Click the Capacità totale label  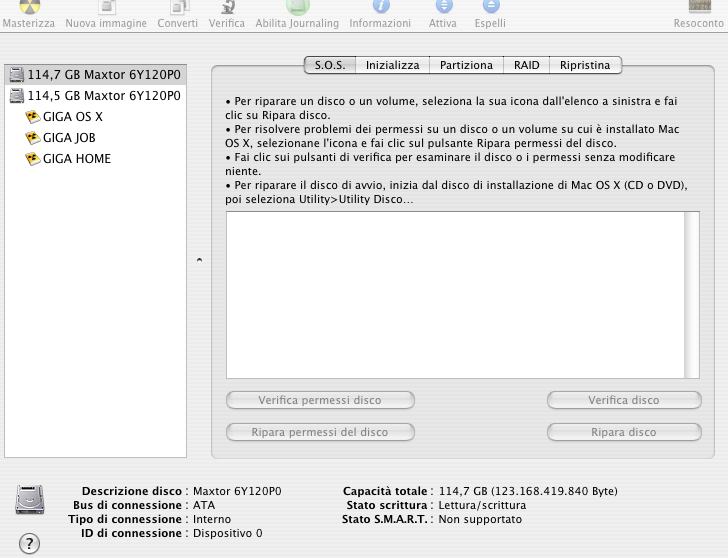coord(385,491)
